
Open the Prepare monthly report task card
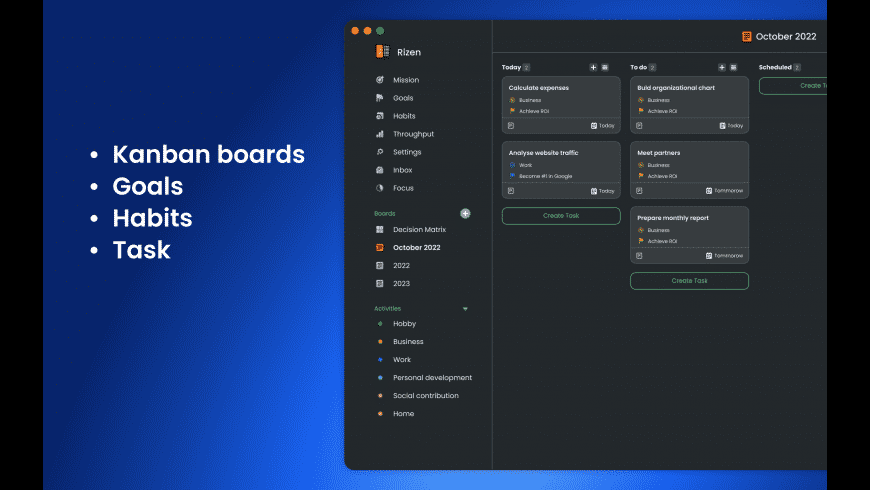pos(689,235)
